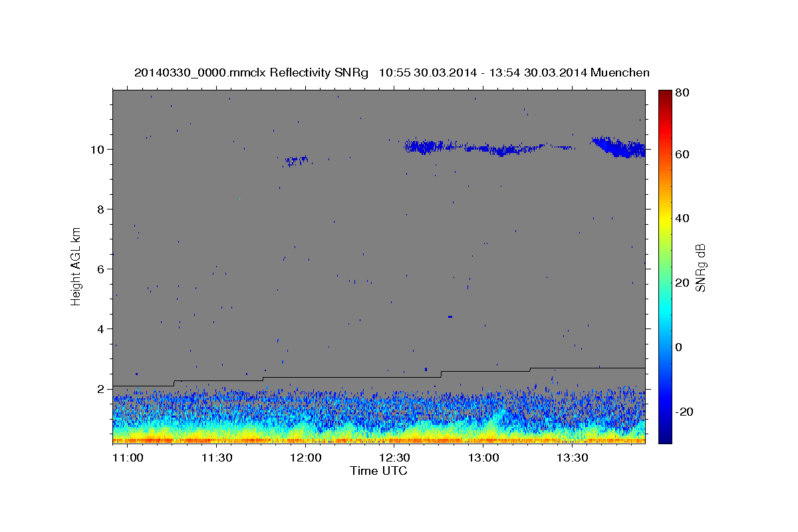This screenshot has width=798, height=532.
Task: Click the 11:00 time tick label
Action: tap(128, 458)
